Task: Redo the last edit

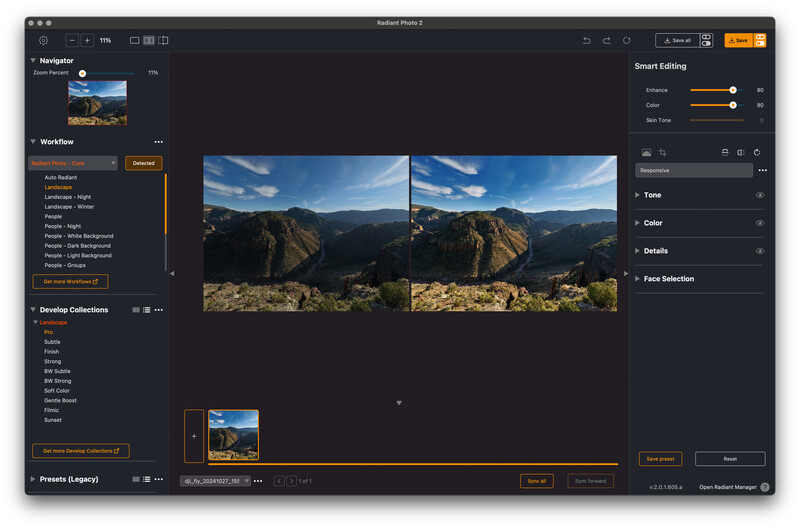Action: [607, 40]
